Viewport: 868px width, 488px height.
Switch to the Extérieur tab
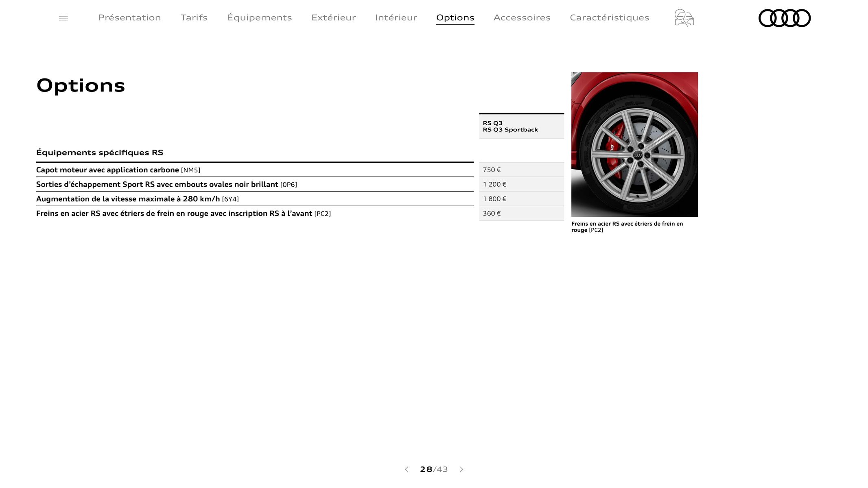(334, 17)
